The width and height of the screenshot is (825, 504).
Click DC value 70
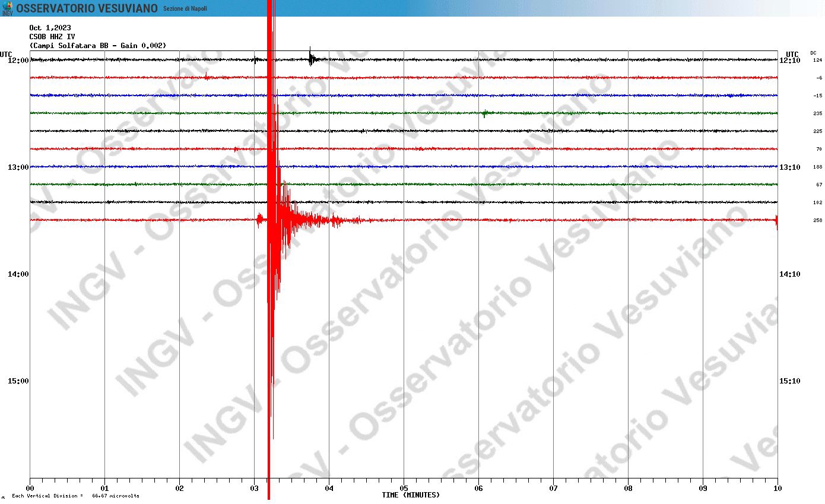point(819,150)
